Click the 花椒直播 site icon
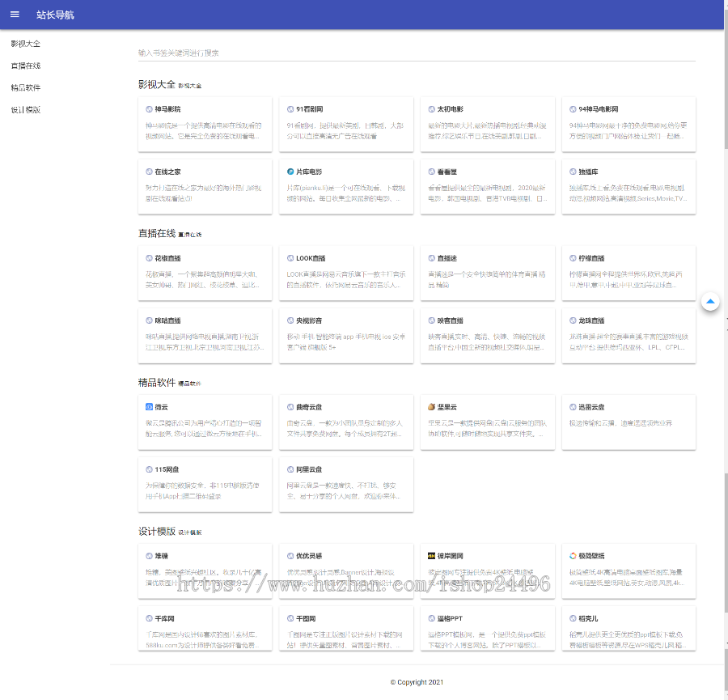The image size is (728, 700). click(x=149, y=258)
